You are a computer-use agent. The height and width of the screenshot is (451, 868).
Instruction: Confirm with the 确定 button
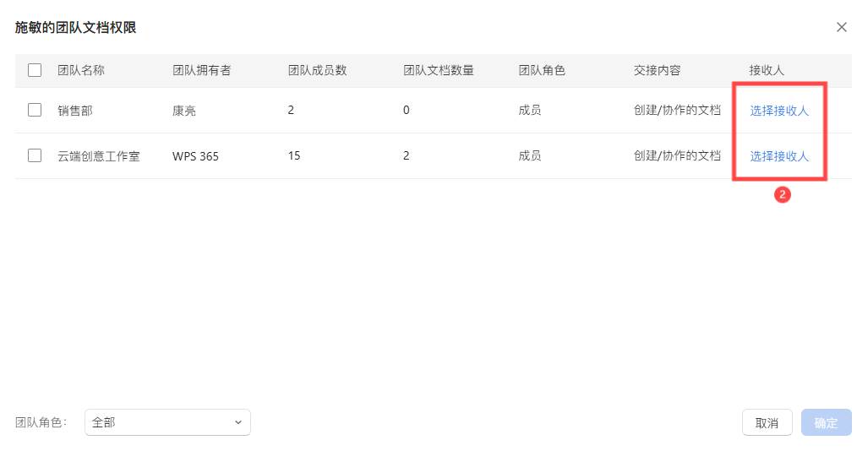[826, 423]
